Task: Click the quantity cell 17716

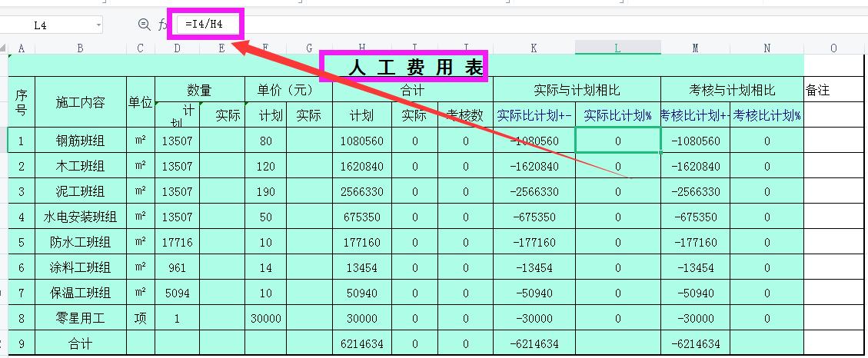Action: coord(177,242)
